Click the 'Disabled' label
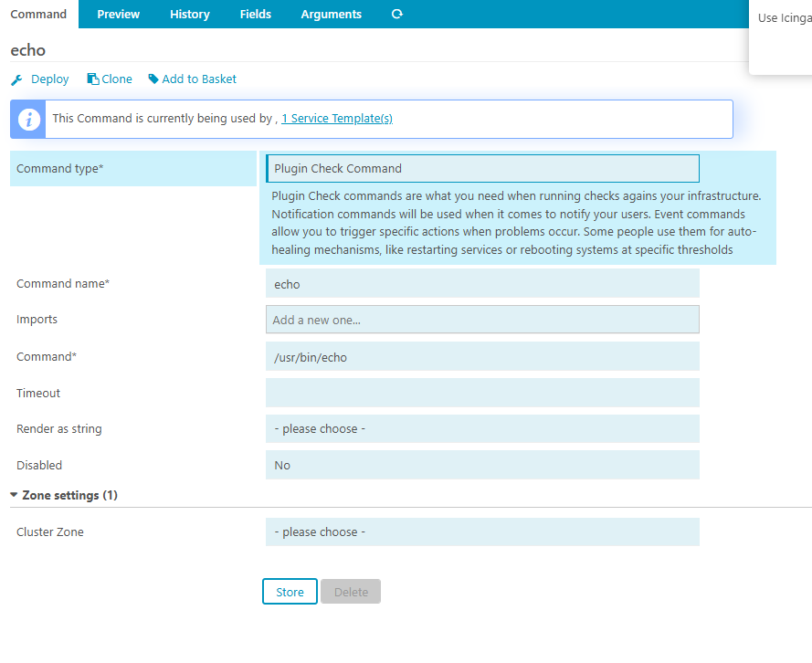The height and width of the screenshot is (663, 812). tap(39, 466)
